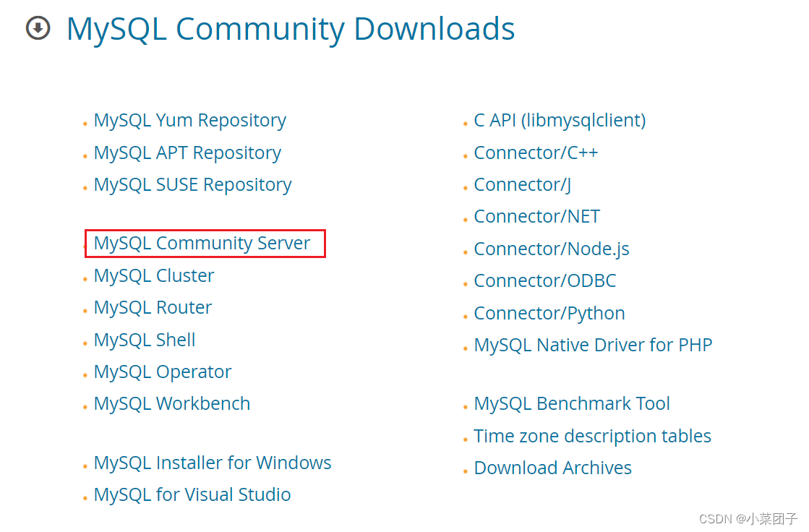
Task: Go to Download Archives
Action: 553,468
